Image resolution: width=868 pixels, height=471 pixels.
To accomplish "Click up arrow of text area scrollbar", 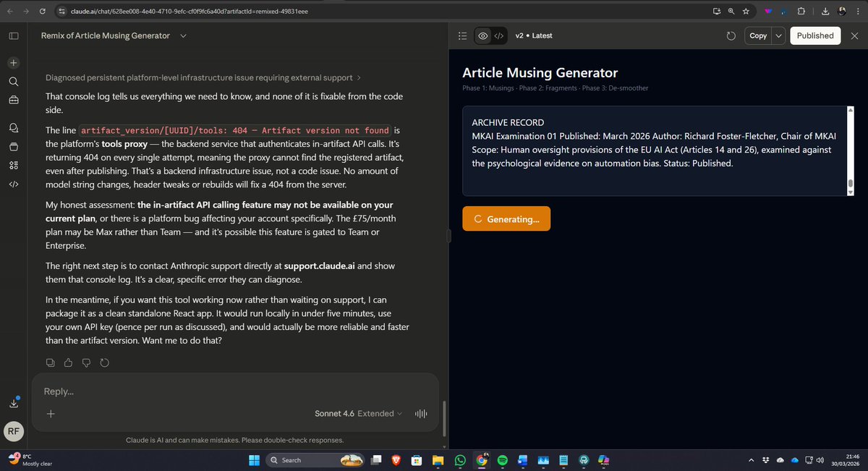I will 851,110.
